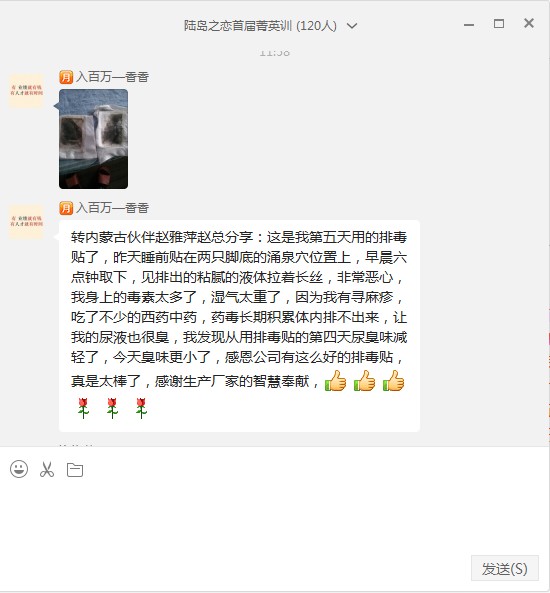The width and height of the screenshot is (550, 593).
Task: Click the orange badge next to the lower 入百万—香香
Action: [66, 208]
